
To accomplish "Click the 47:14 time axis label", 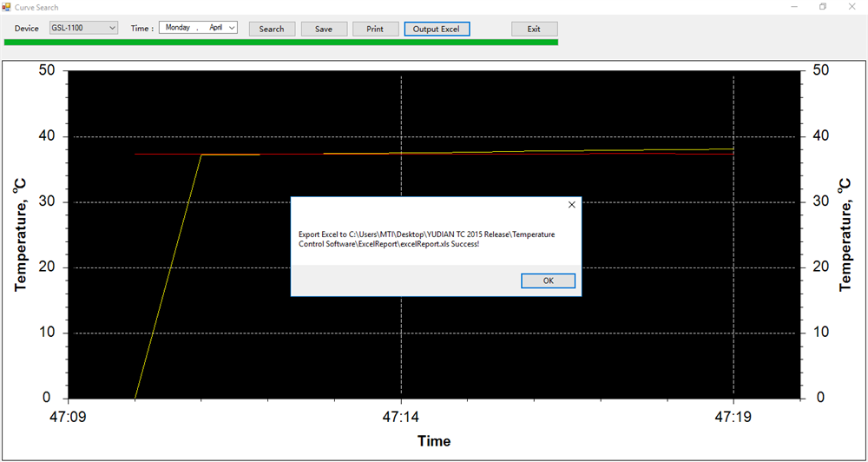I will click(x=401, y=416).
